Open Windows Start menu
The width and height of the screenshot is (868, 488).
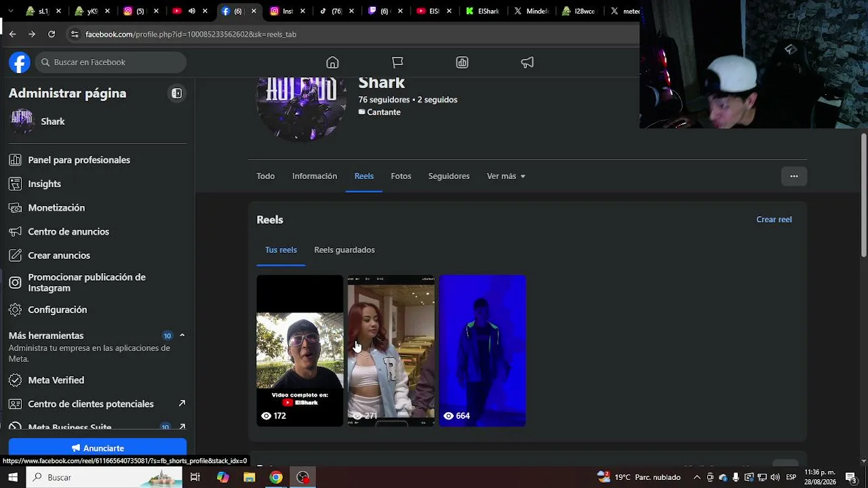click(13, 477)
